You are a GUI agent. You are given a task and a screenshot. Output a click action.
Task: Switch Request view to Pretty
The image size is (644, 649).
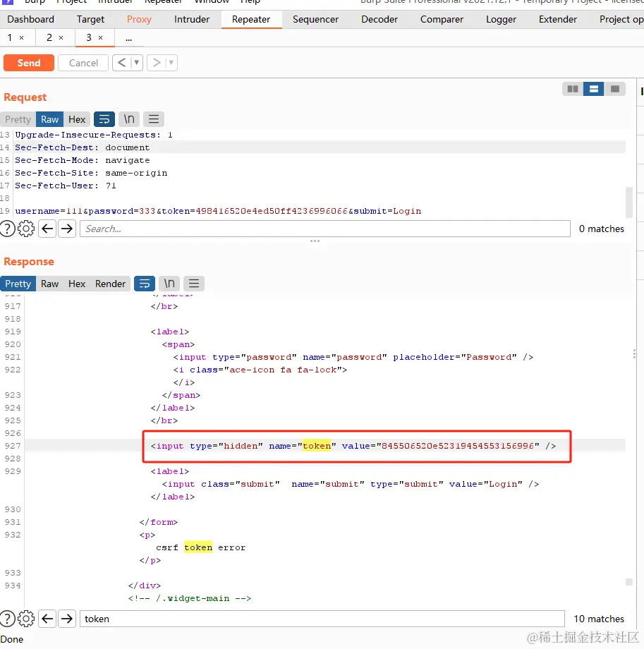coord(18,120)
